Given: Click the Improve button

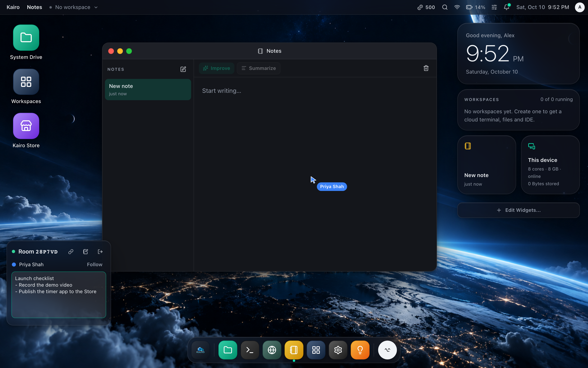Looking at the screenshot, I should (216, 68).
